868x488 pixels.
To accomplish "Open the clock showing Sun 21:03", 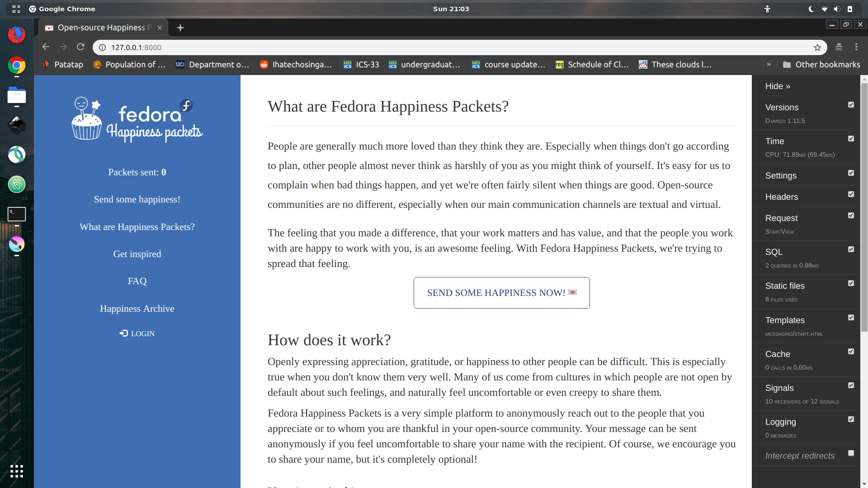I will click(451, 9).
